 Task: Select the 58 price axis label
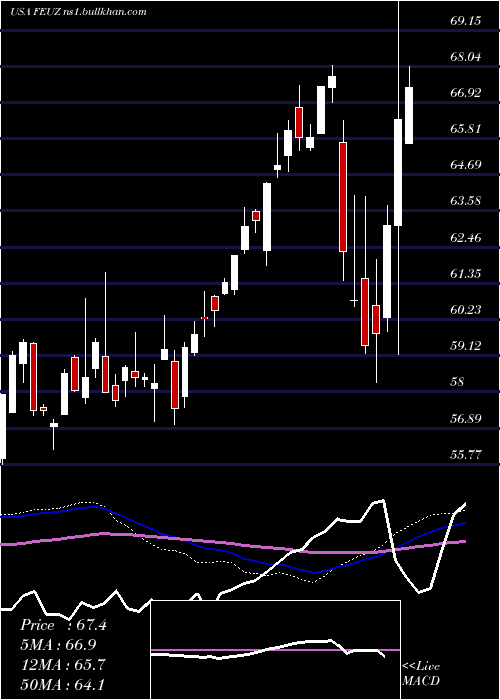458,382
